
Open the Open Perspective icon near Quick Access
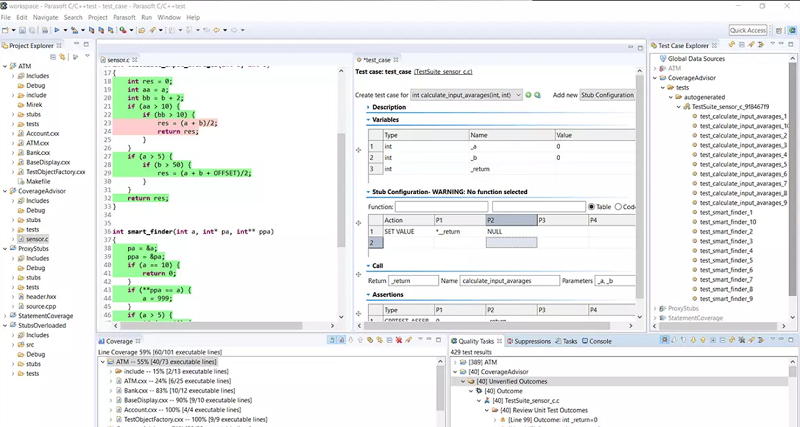[x=779, y=31]
